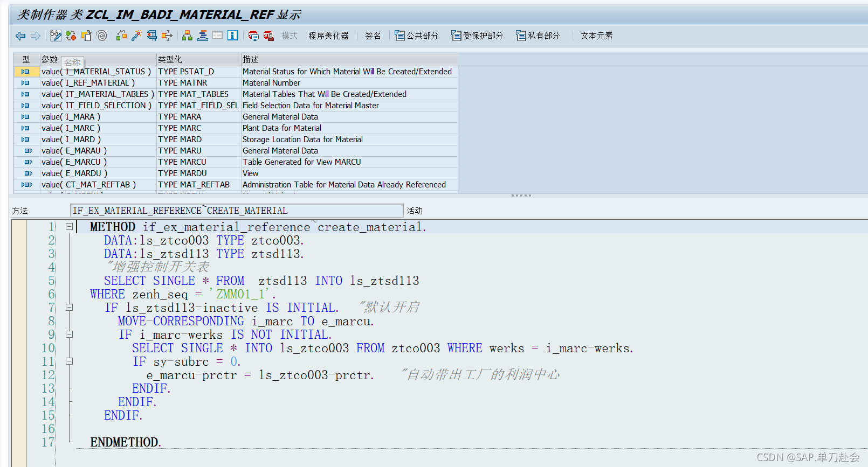Viewport: 868px width, 467px height.
Task: Open 公共部分 public section
Action: (x=416, y=36)
